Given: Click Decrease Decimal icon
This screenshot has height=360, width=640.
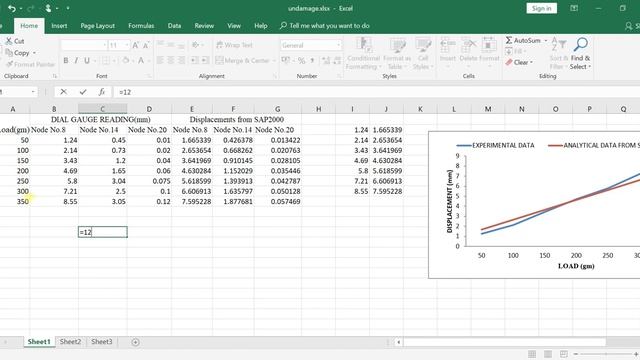Looking at the screenshot, I should pos(337,60).
